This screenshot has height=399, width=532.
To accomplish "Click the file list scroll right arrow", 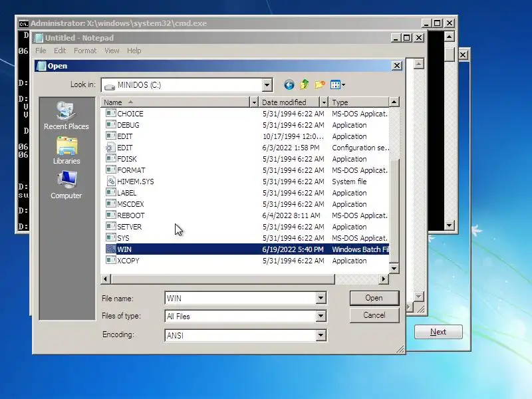I will pyautogui.click(x=384, y=279).
